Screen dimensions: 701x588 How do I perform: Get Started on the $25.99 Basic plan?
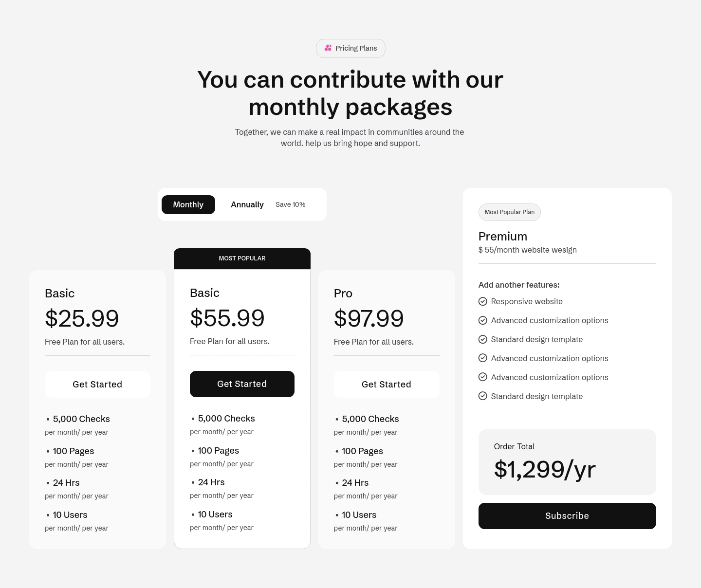97,384
